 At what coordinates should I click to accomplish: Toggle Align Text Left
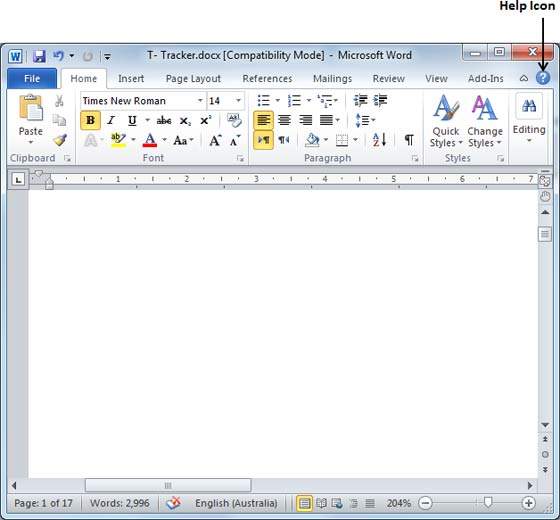pos(263,120)
